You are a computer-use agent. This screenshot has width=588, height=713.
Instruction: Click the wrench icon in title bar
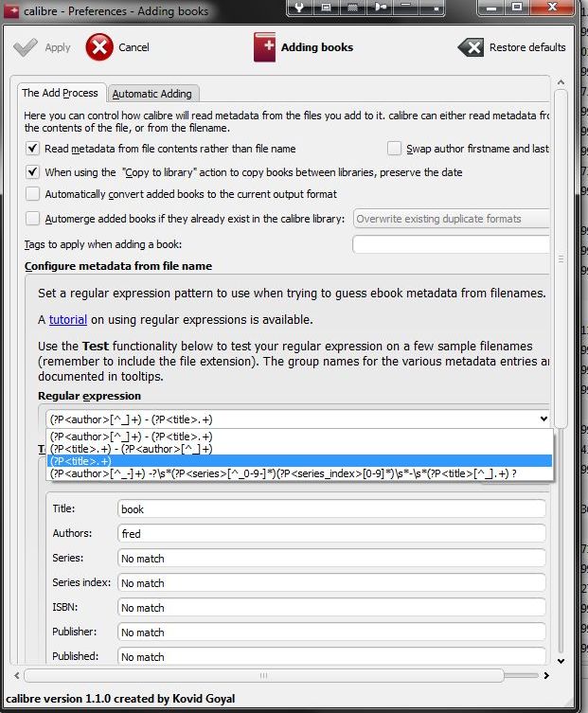[299, 8]
